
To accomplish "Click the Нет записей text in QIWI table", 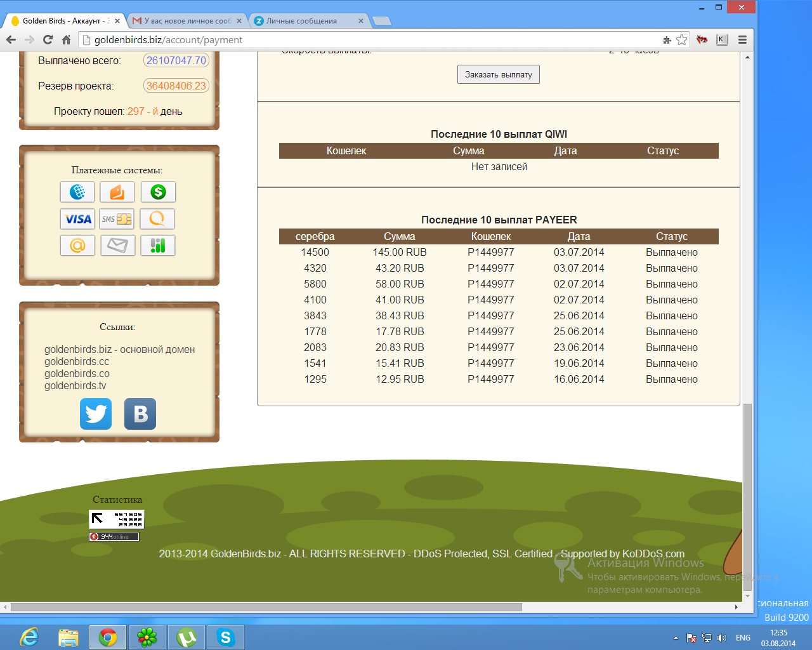I will [499, 167].
